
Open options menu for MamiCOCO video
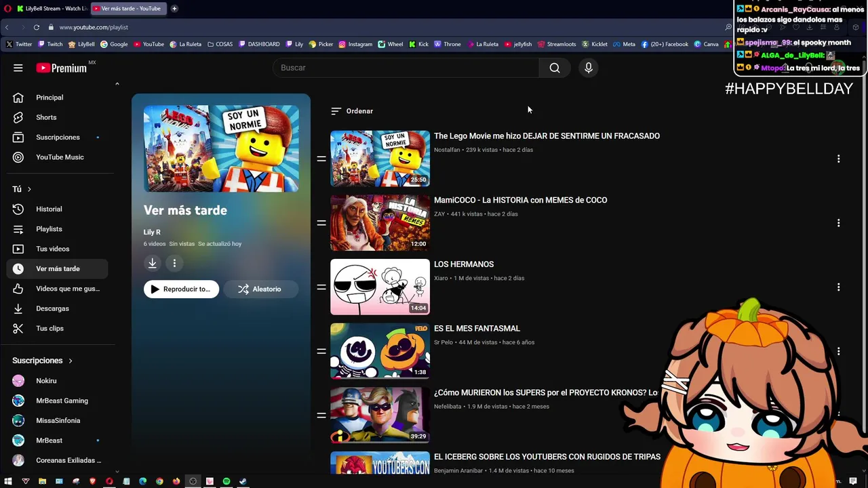click(838, 223)
